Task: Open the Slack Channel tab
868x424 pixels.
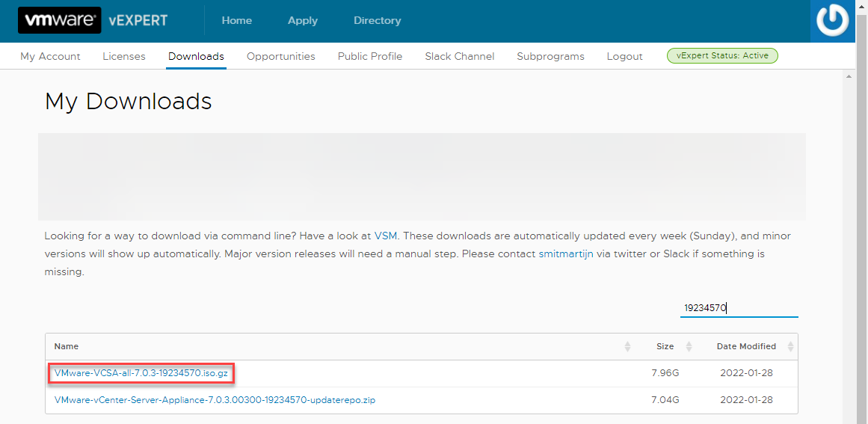Action: coord(460,57)
